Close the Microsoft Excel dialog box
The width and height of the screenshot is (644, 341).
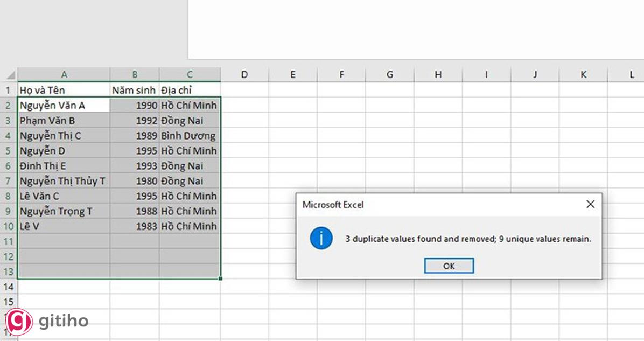point(590,204)
